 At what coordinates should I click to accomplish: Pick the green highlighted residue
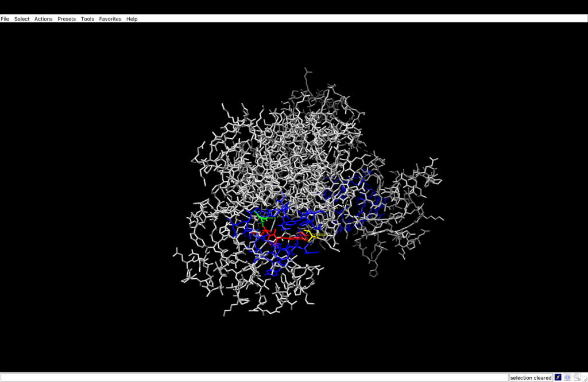click(261, 217)
